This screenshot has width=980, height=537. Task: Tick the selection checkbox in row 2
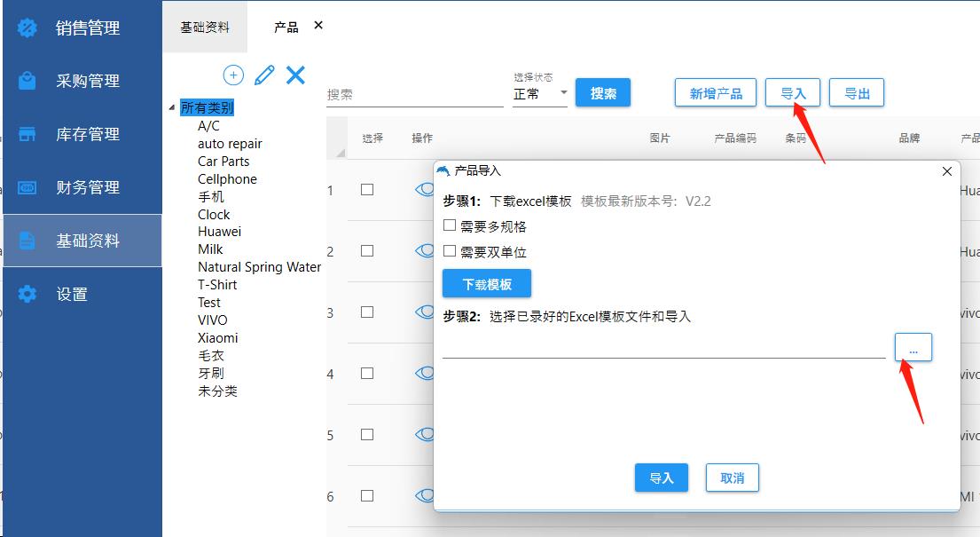[x=367, y=251]
